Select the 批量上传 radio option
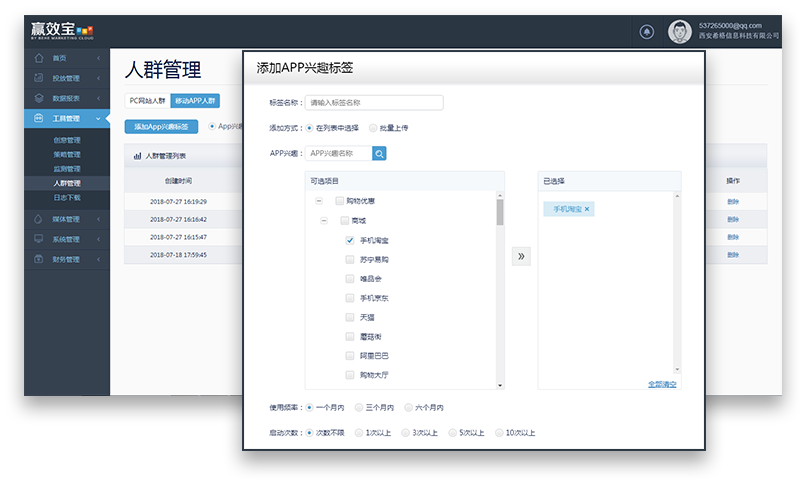 [374, 128]
